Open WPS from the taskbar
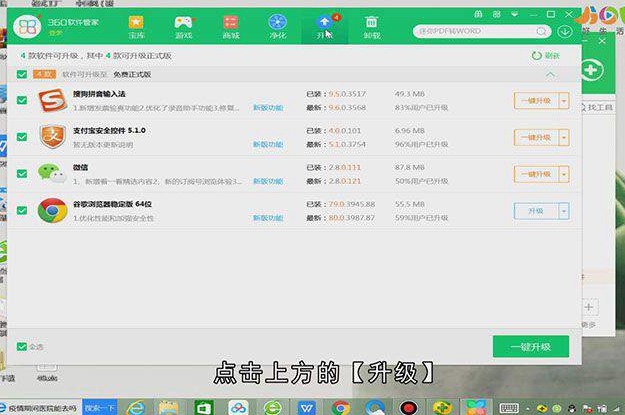Image resolution: width=625 pixels, height=415 pixels. coord(307,407)
